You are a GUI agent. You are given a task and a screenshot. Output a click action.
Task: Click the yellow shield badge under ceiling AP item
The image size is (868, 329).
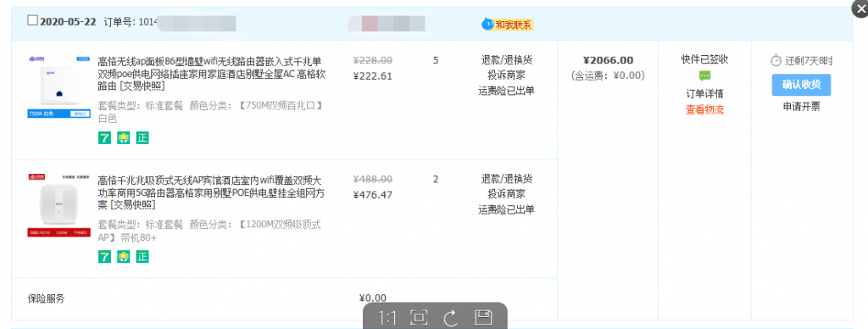tap(124, 256)
